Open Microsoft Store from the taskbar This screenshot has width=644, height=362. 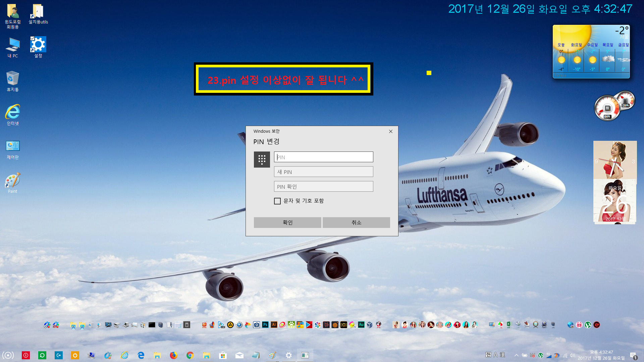(x=223, y=355)
